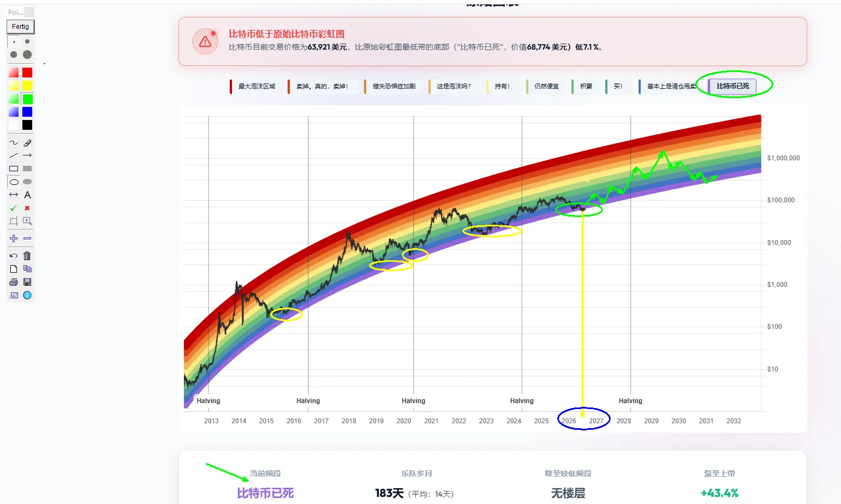
Task: Click the $1,000,000 price axis label
Action: [784, 158]
